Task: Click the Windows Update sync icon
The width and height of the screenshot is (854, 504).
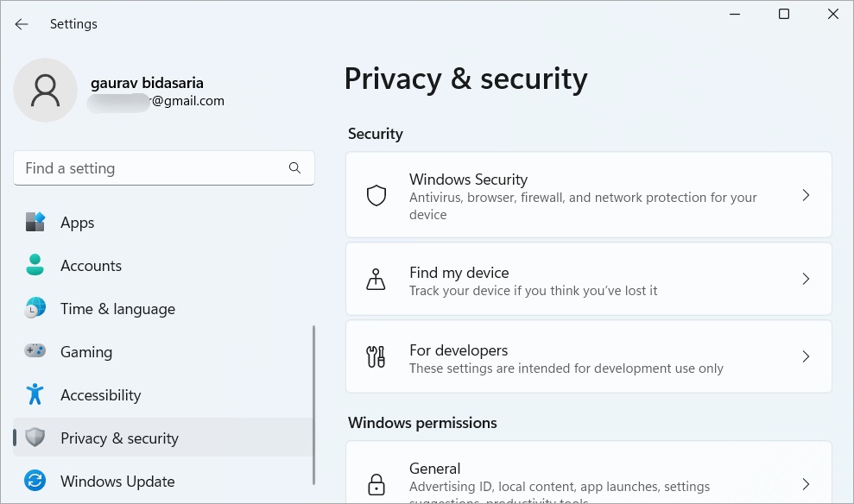Action: pos(35,482)
